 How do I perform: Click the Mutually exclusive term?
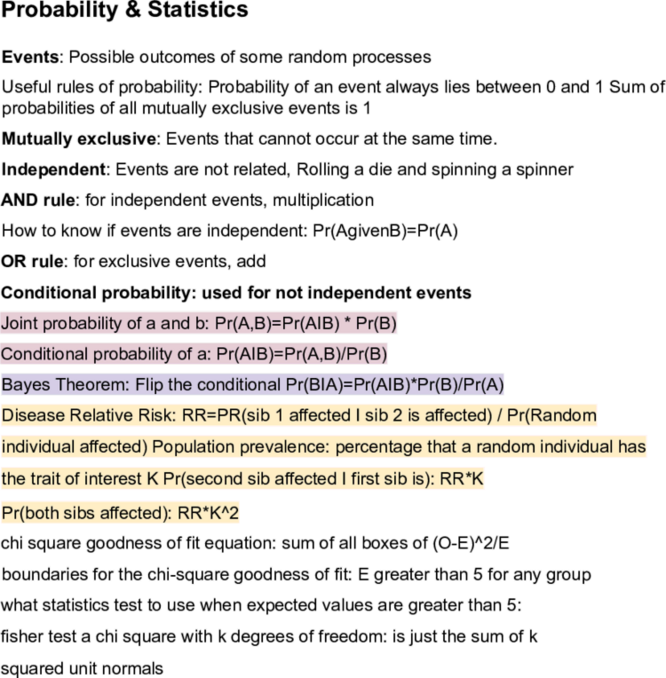click(x=78, y=139)
